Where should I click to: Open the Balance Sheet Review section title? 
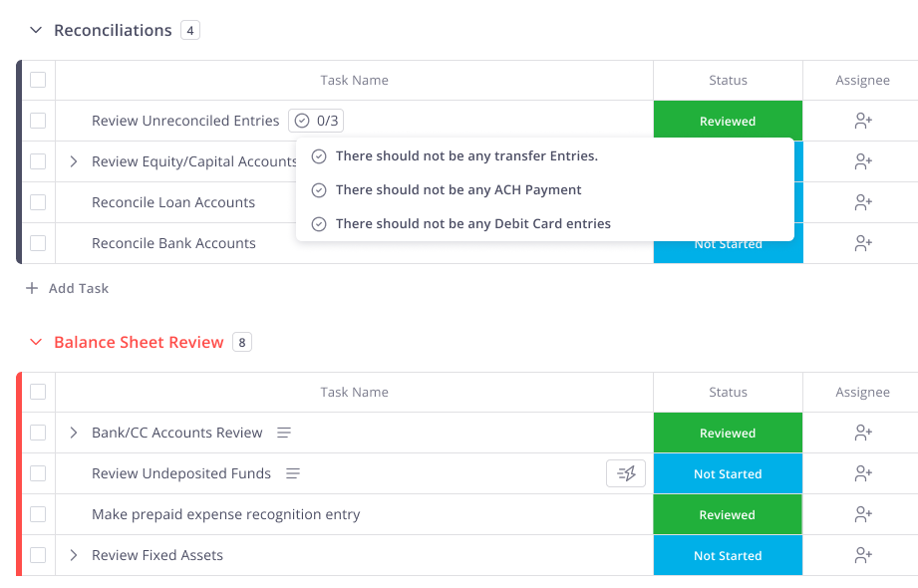pos(139,342)
